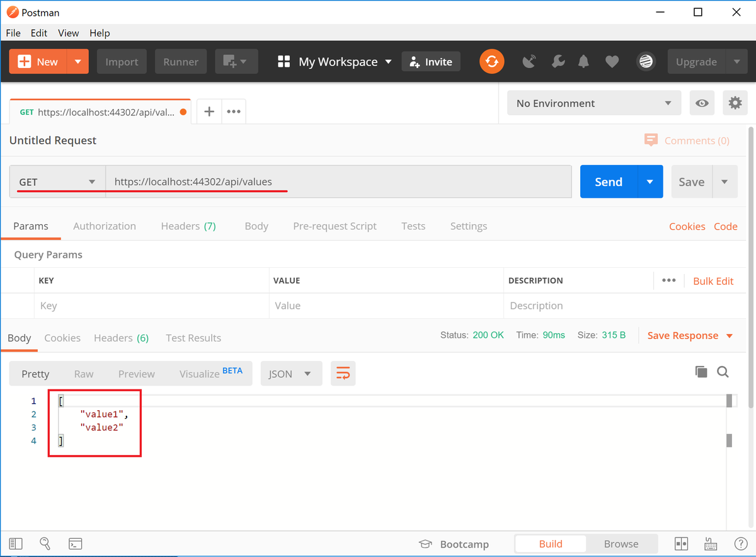Copy the response body using the copy icon
The image size is (756, 557).
click(701, 372)
